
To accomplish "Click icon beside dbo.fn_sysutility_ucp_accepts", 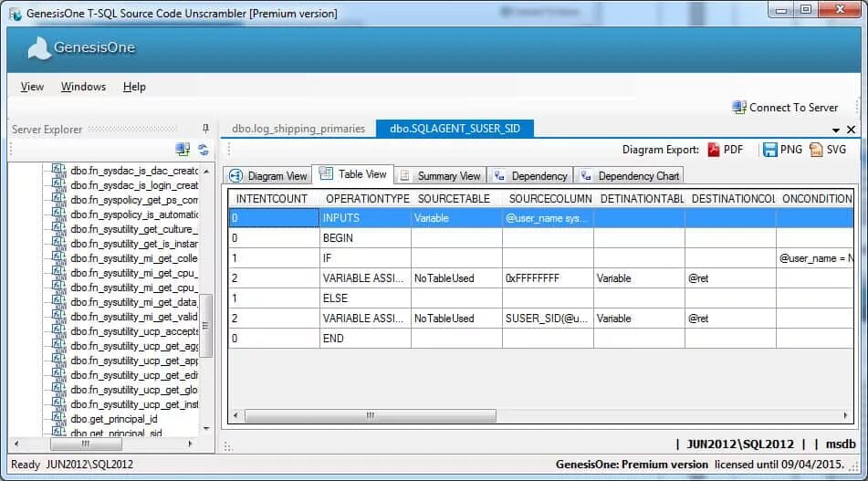I will point(58,330).
